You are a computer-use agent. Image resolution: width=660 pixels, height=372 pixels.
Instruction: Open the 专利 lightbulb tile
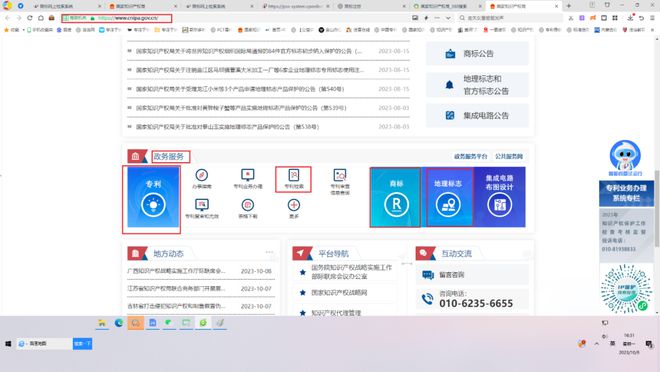153,197
